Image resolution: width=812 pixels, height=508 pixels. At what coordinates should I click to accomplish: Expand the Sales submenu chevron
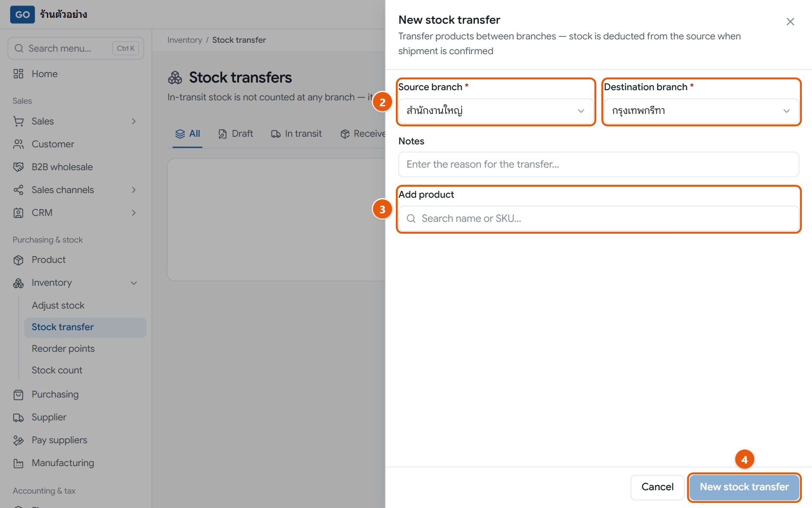134,121
